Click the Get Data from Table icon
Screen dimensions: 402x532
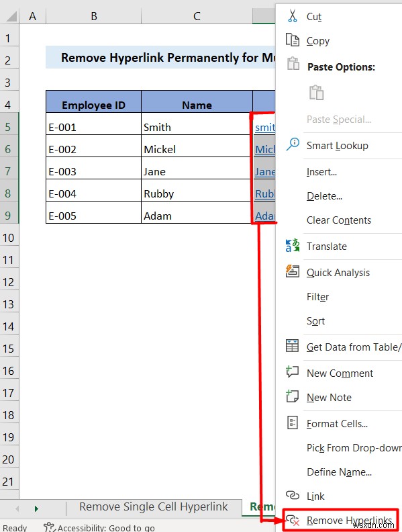click(x=292, y=346)
